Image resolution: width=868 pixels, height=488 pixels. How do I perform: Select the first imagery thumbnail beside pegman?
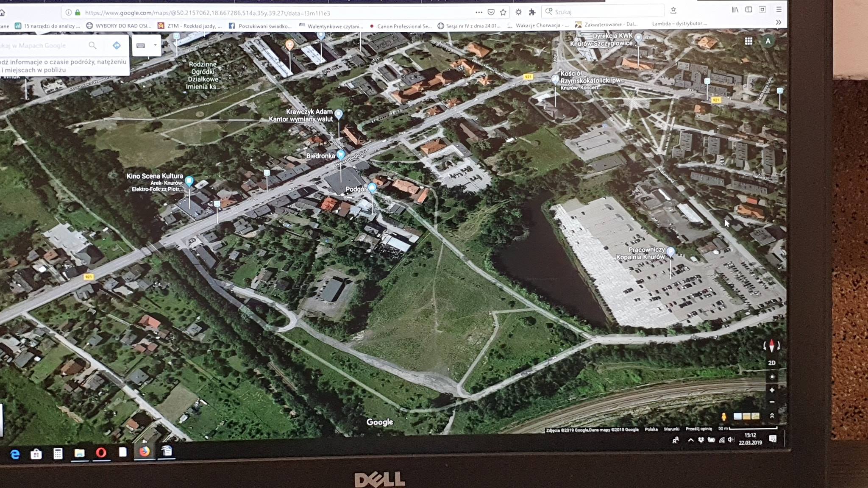[x=737, y=416]
